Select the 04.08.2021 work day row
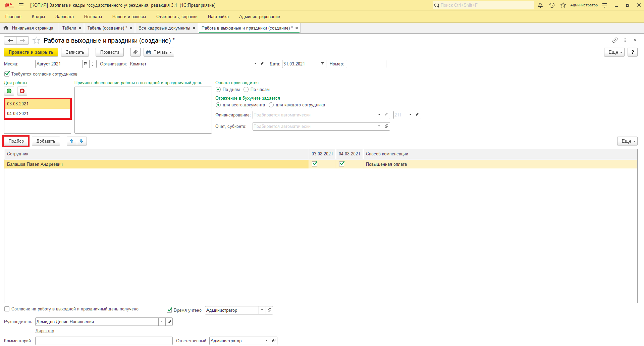This screenshot has height=346, width=644. tap(37, 113)
